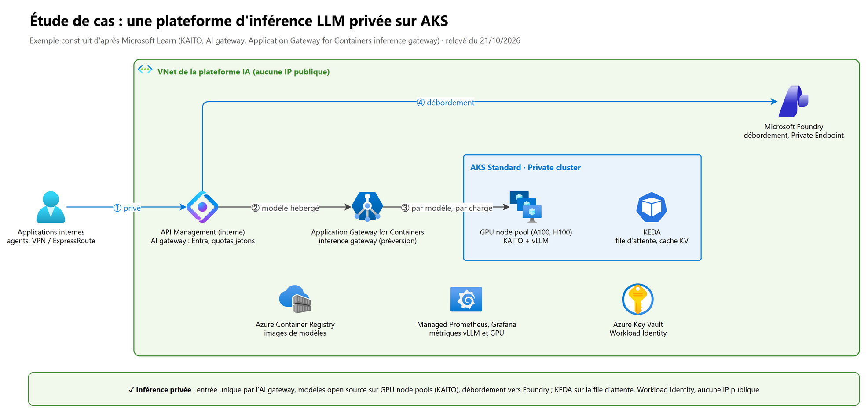Select the API Management gateway icon
This screenshot has width=868, height=414.
202,207
